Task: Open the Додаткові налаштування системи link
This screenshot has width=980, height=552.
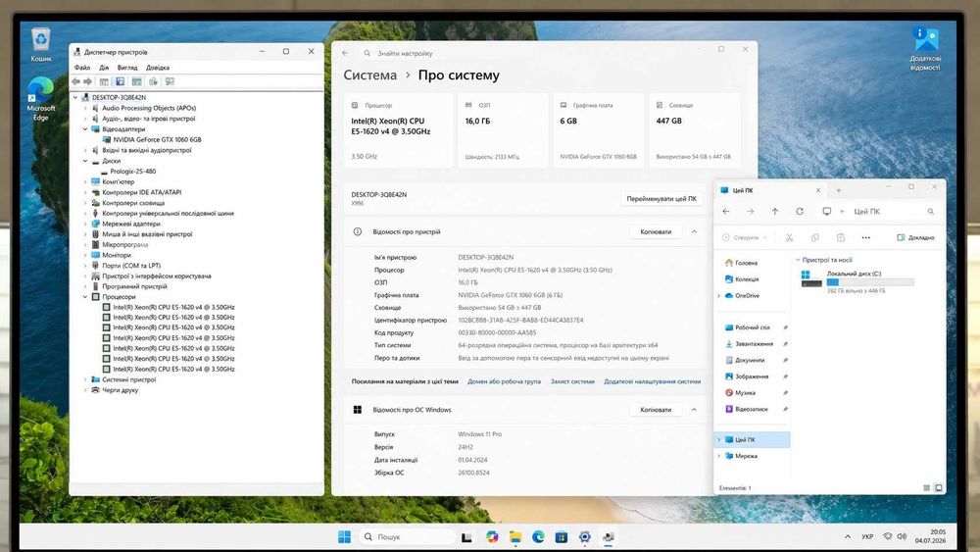Action: point(652,381)
